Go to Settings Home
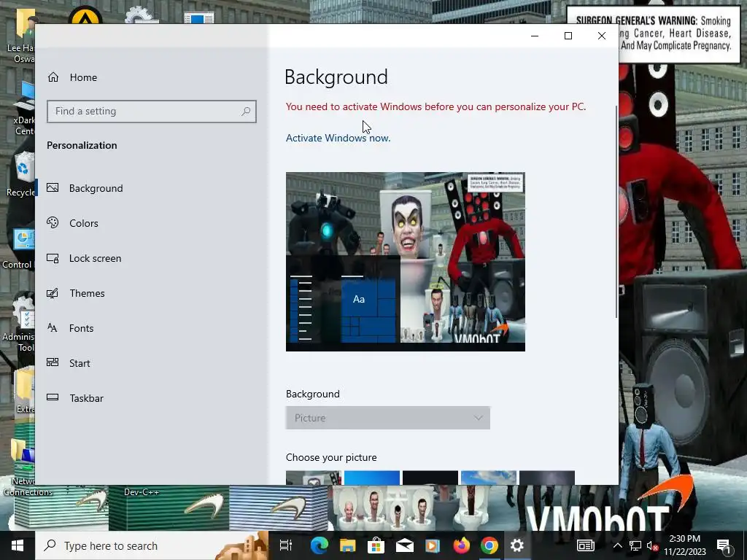 [72, 77]
